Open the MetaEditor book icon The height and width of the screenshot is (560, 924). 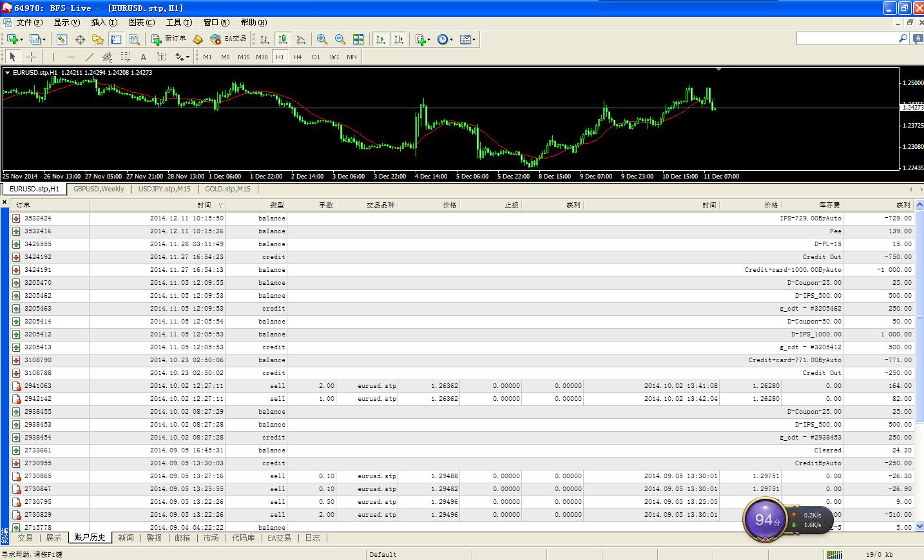pos(198,39)
